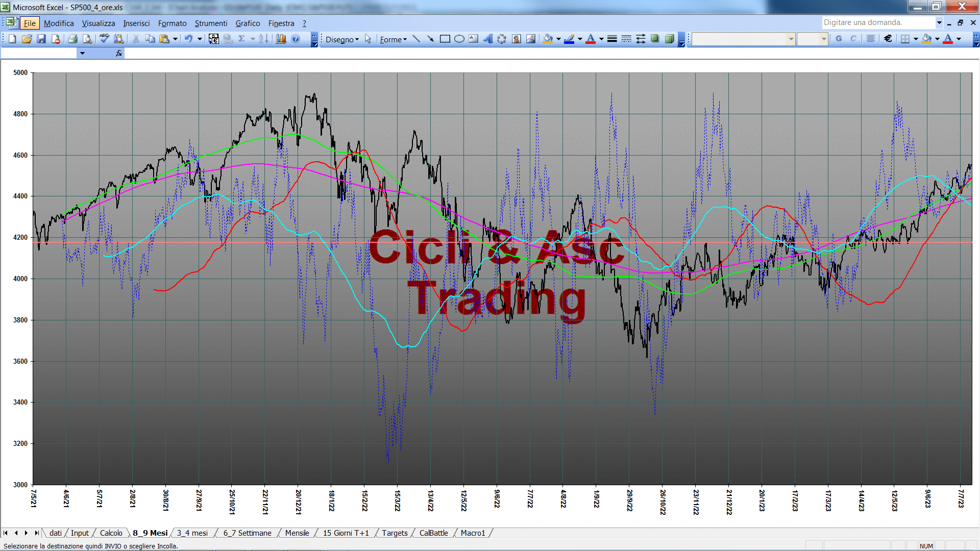The width and height of the screenshot is (980, 551).
Task: Apply Shadow Style effect
Action: click(x=655, y=39)
